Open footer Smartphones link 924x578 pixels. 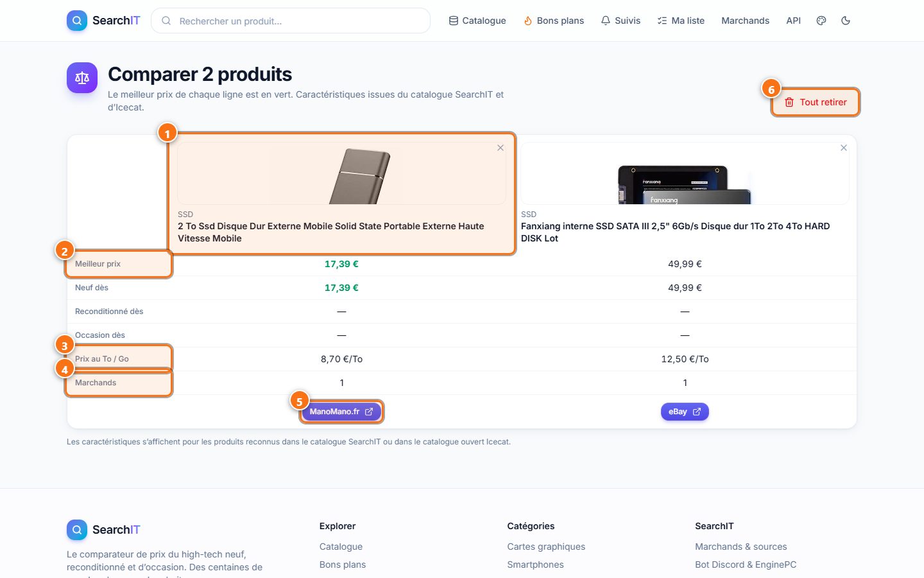click(536, 565)
